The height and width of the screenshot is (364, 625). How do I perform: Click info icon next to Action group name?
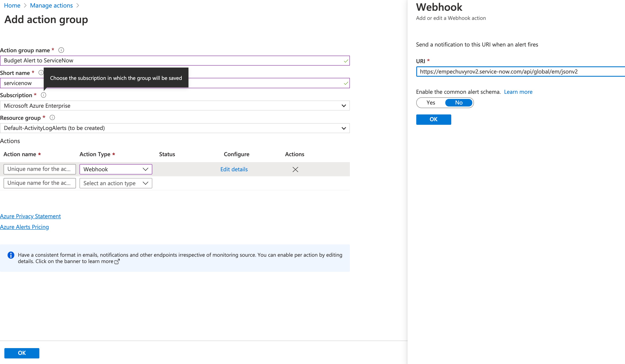coord(61,50)
